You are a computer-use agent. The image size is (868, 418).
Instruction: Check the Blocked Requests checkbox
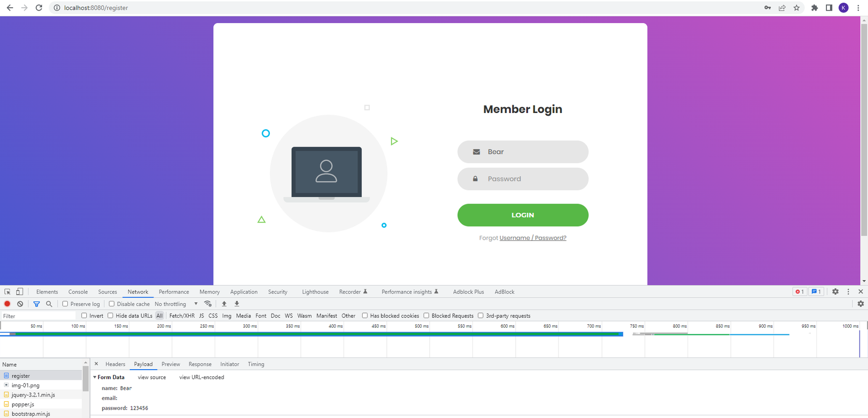pos(426,315)
